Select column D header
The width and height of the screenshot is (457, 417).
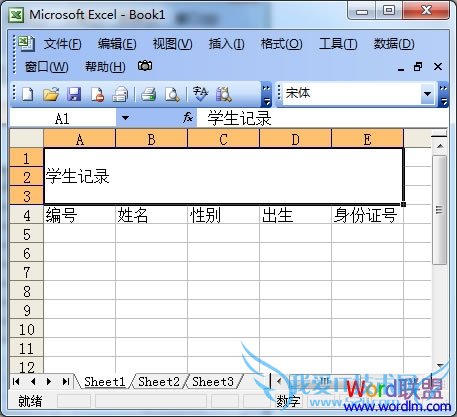point(295,139)
